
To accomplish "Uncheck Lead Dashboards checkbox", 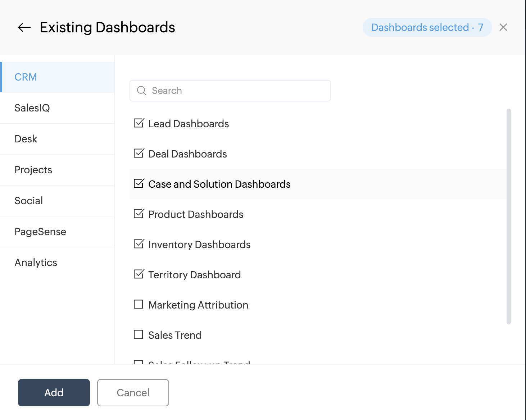I will [x=139, y=123].
